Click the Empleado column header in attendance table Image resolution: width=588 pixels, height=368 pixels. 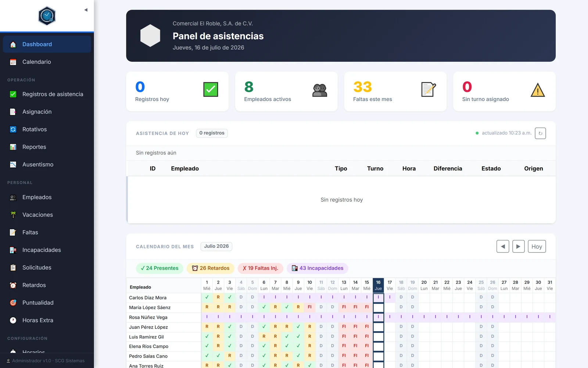[x=185, y=169]
